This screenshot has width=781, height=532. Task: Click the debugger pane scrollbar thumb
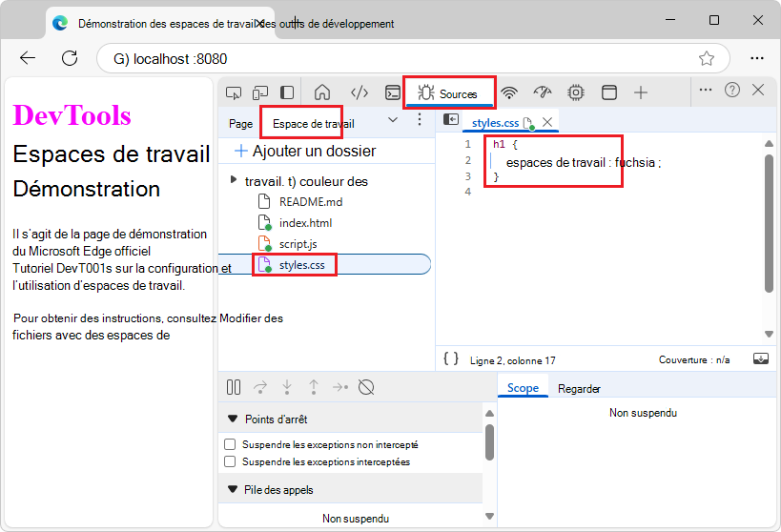[x=489, y=442]
